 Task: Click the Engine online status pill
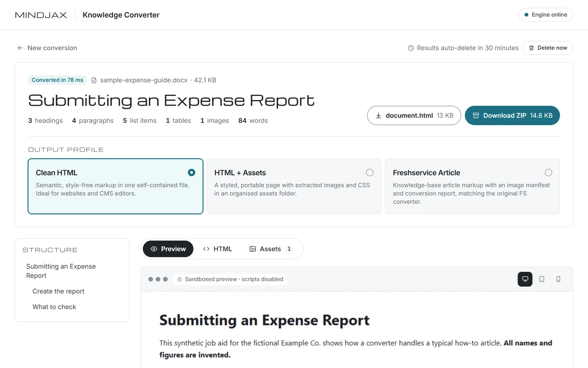click(x=546, y=15)
